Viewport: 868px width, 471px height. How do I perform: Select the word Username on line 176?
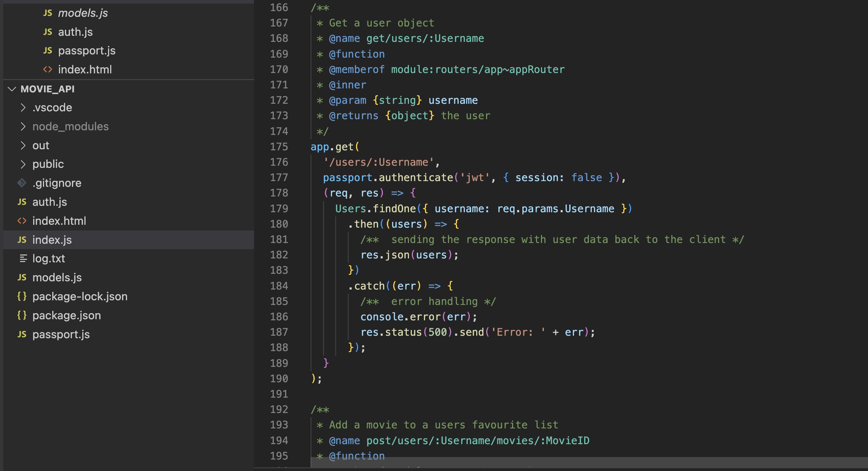tap(404, 162)
